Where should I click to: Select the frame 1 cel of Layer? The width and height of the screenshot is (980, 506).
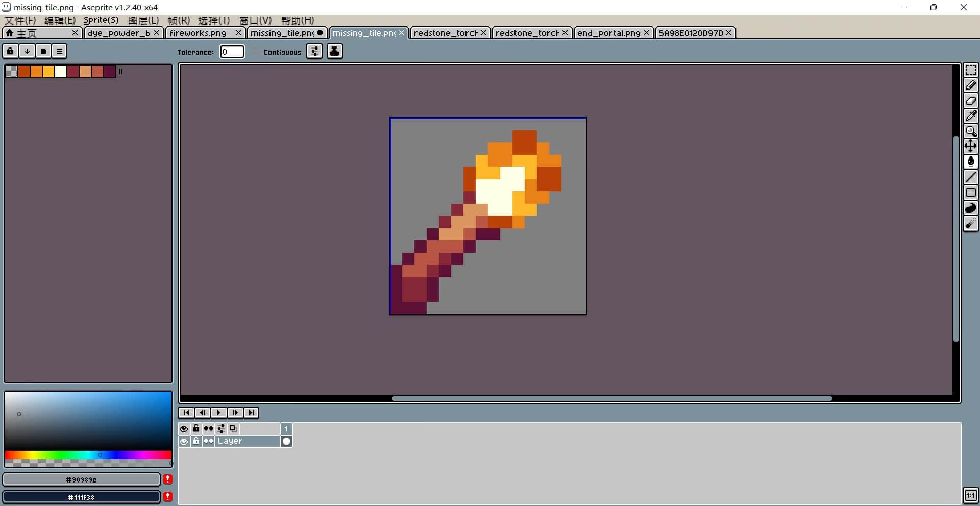[x=286, y=441]
